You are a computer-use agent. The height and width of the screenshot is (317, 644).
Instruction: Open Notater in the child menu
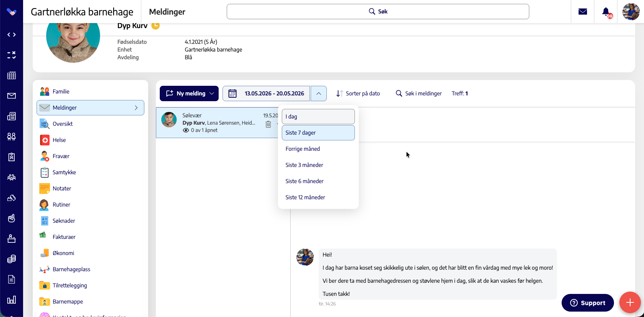90,189
